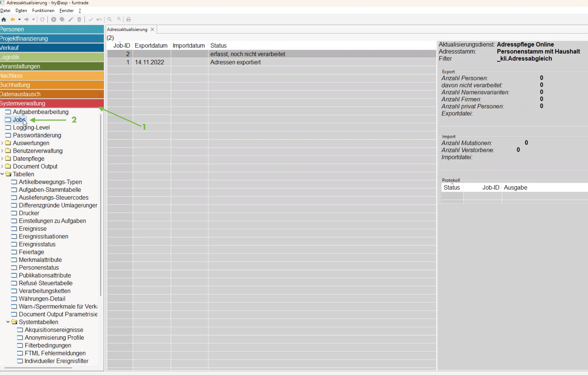Screen dimensions: 588x375
Task: Open the Fenster menu
Action: [66, 11]
